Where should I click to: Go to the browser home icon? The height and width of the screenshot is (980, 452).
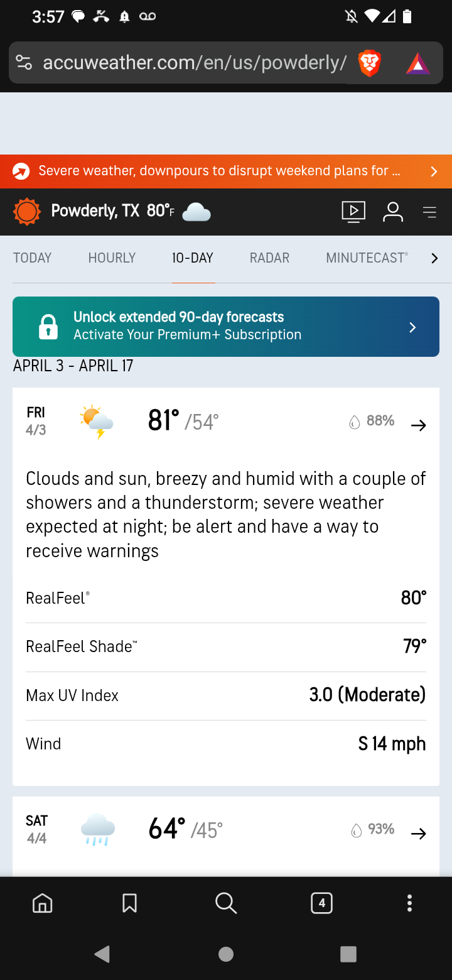[43, 903]
